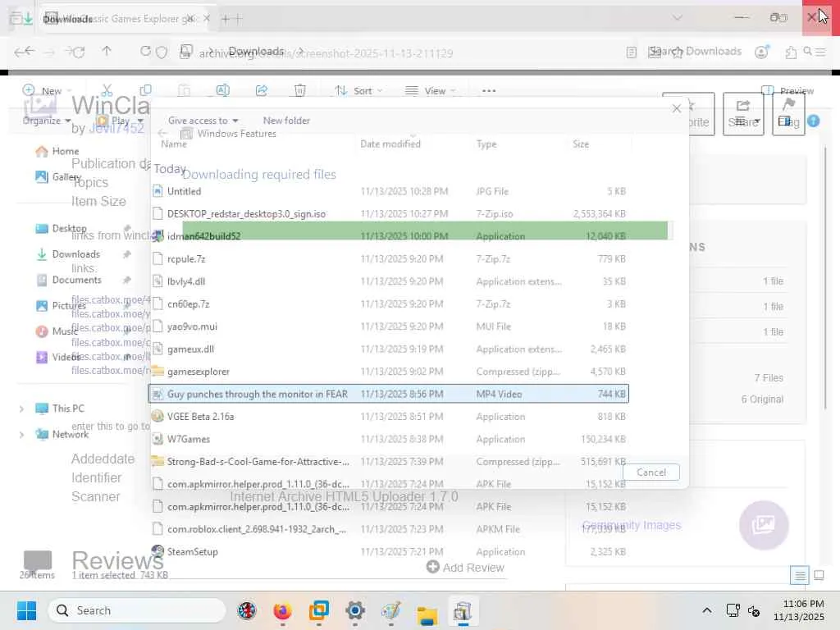The width and height of the screenshot is (840, 630).
Task: Click the taskbar Search box
Action: (x=137, y=610)
